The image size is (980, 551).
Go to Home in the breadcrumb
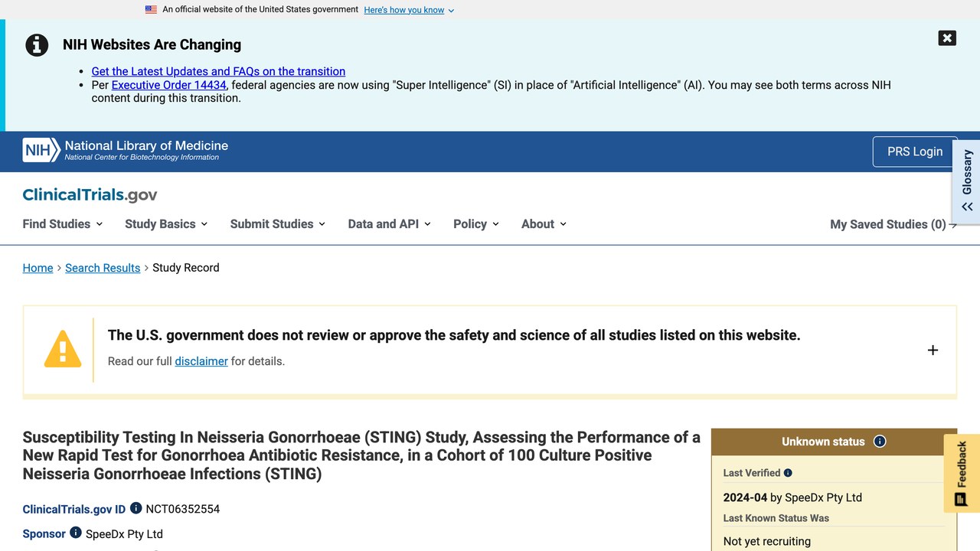pyautogui.click(x=38, y=268)
